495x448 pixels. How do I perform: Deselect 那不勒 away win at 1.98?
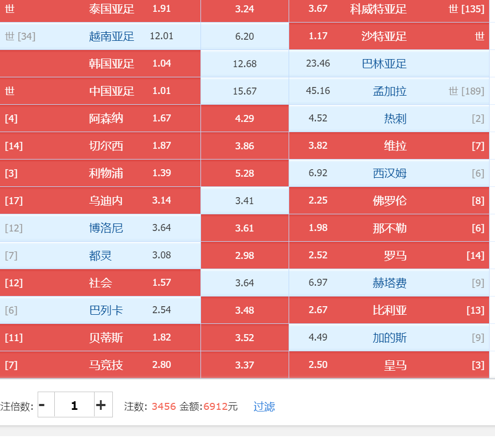(389, 228)
